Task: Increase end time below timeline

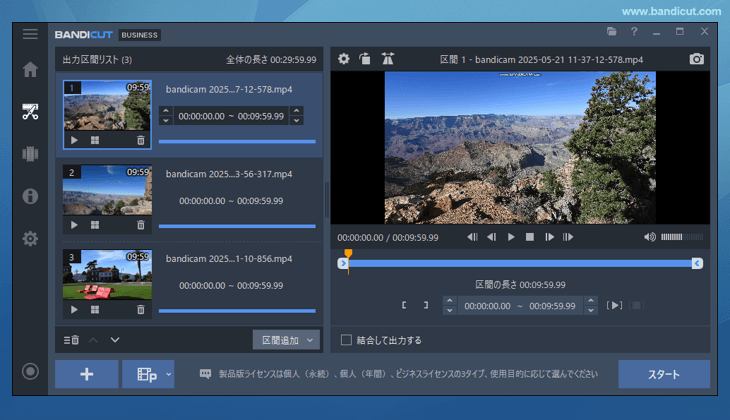Action: [x=591, y=301]
